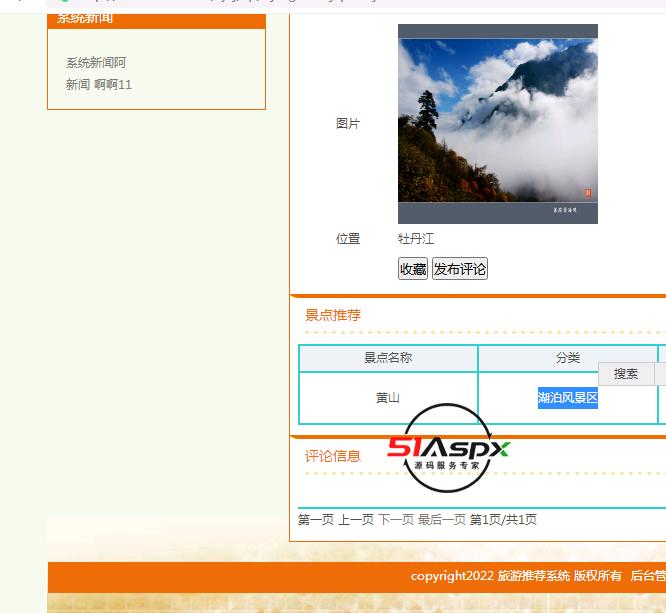
Task: Click the 搜索 context menu item
Action: 626,374
